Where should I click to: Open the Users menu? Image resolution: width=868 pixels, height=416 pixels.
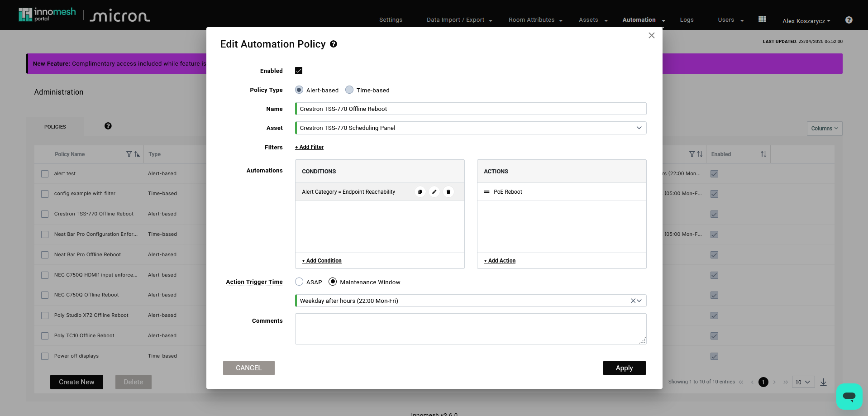click(x=731, y=20)
